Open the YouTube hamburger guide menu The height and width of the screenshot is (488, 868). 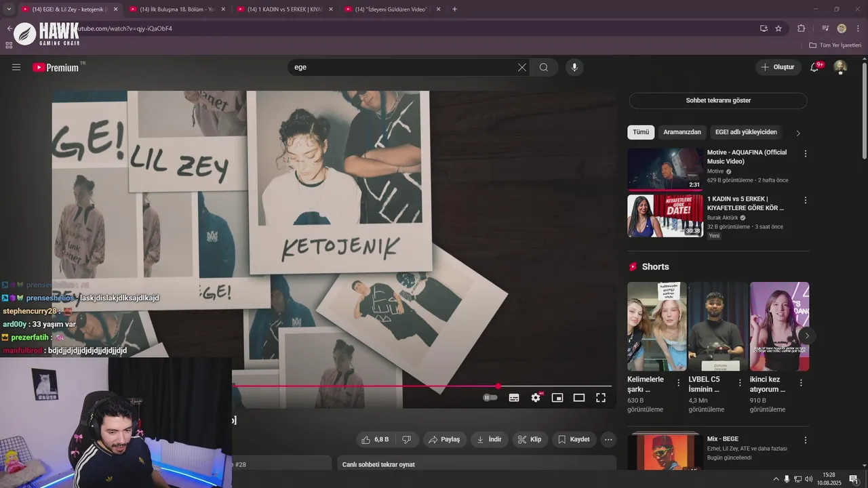click(16, 67)
